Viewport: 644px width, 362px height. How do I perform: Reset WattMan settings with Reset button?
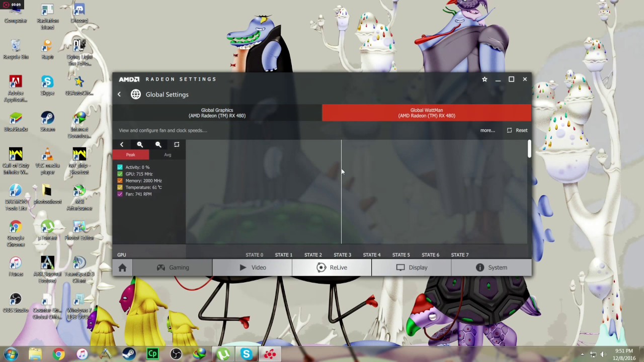517,130
